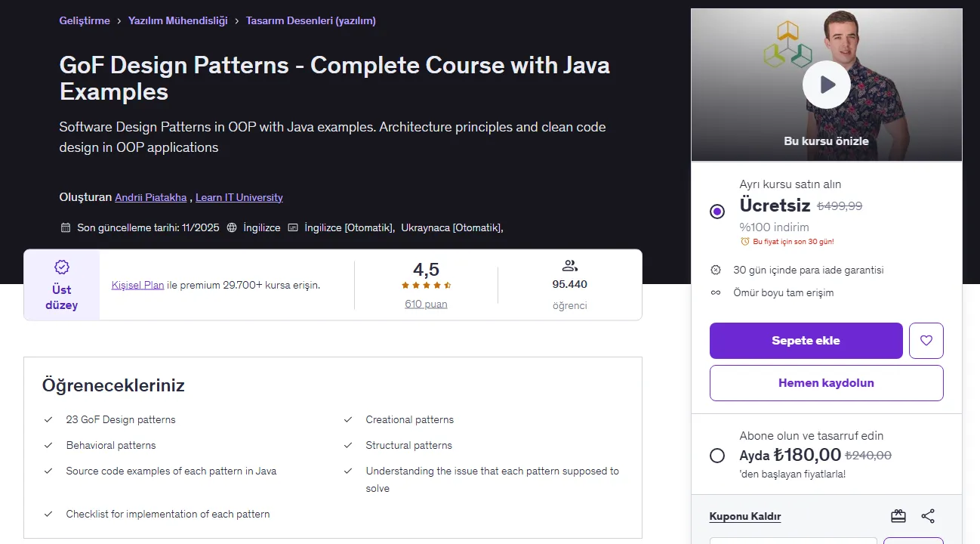The image size is (980, 544).
Task: Click Hemen kaydolun button
Action: click(x=826, y=383)
